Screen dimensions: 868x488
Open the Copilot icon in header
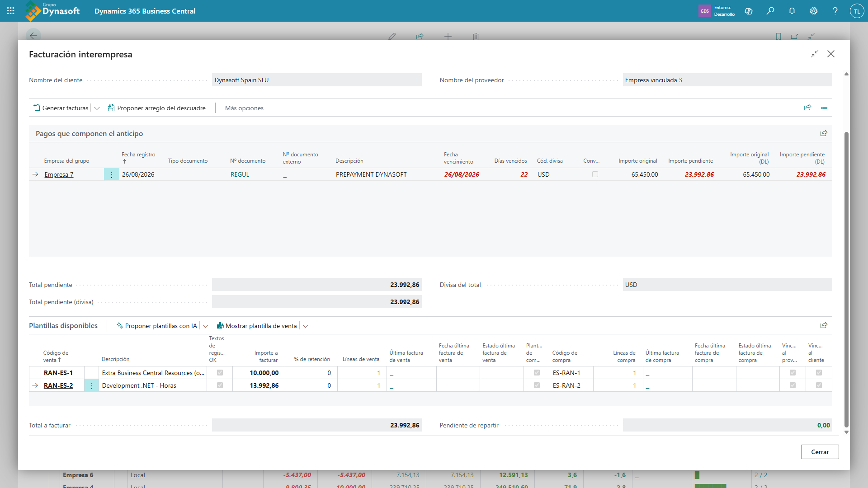[x=749, y=11]
